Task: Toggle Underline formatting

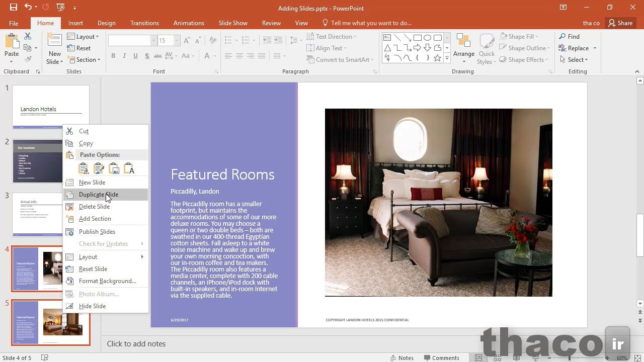Action: tap(136, 56)
